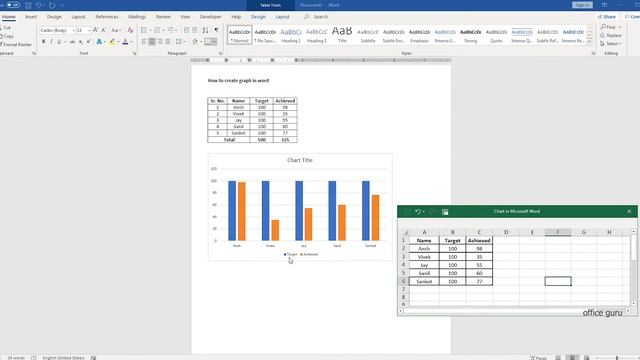Open the Change Case dropdown

click(116, 30)
